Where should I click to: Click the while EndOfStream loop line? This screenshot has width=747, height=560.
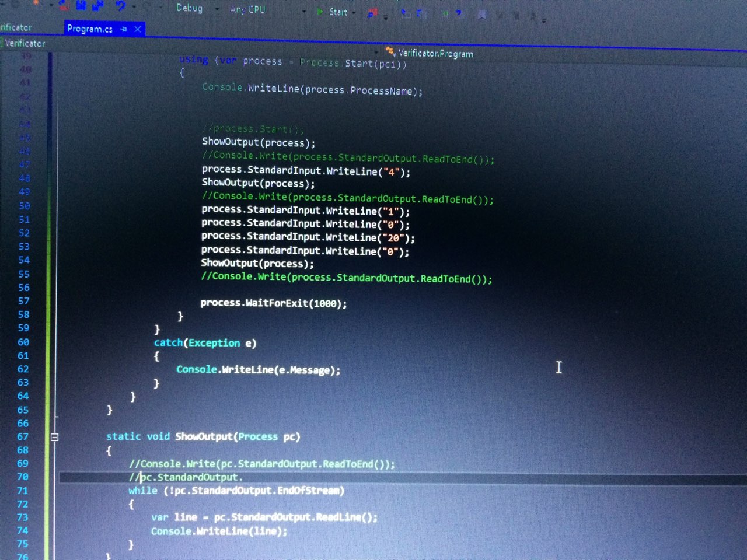236,491
